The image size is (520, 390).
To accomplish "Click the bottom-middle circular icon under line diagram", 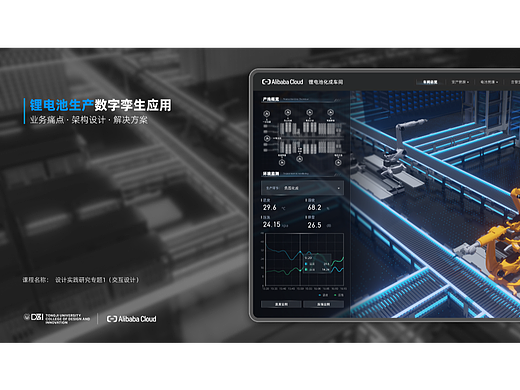I will coord(299,159).
